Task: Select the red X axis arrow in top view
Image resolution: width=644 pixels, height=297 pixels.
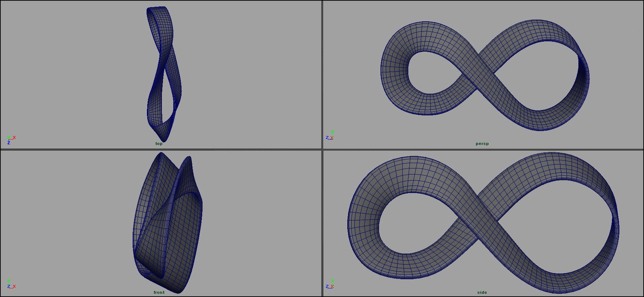Action: coord(14,137)
